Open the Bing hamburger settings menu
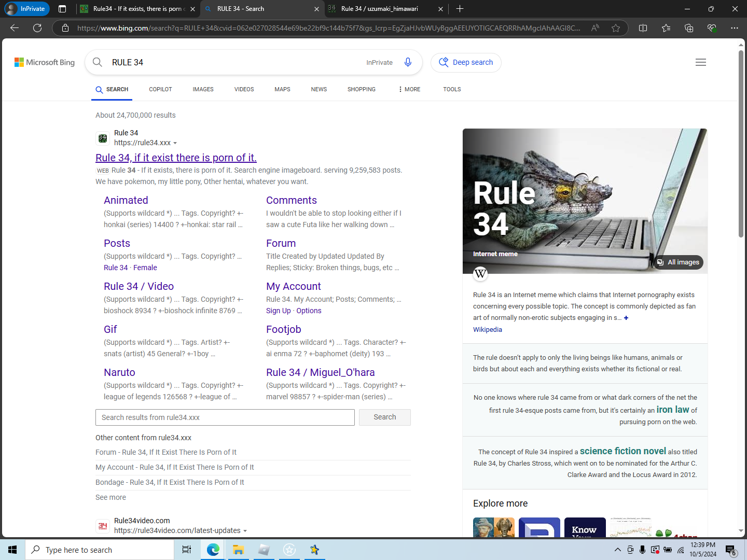The image size is (747, 560). [701, 62]
